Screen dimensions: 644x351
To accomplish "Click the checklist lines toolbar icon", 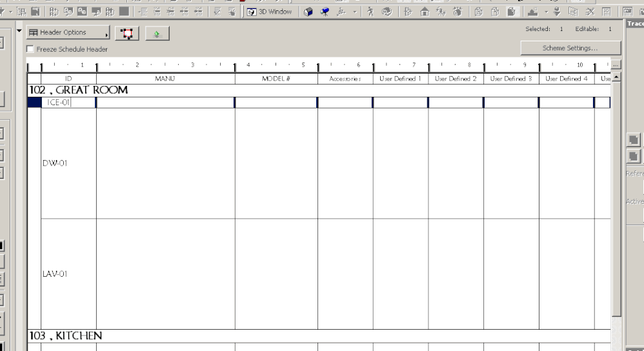I will [217, 12].
